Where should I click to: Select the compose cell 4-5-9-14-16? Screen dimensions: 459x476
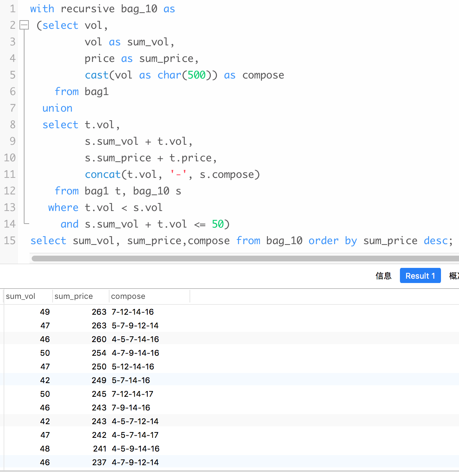[x=135, y=449]
